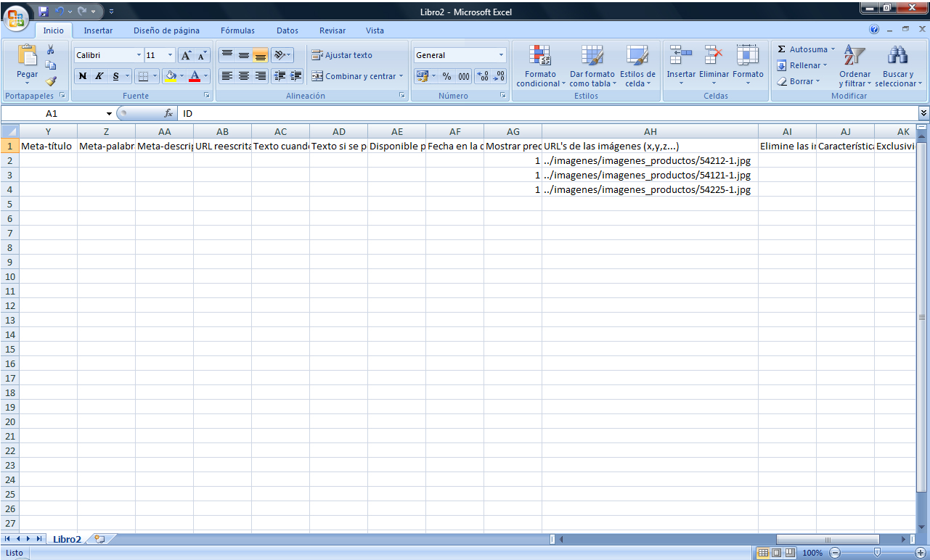Expand the formula bar

point(923,113)
